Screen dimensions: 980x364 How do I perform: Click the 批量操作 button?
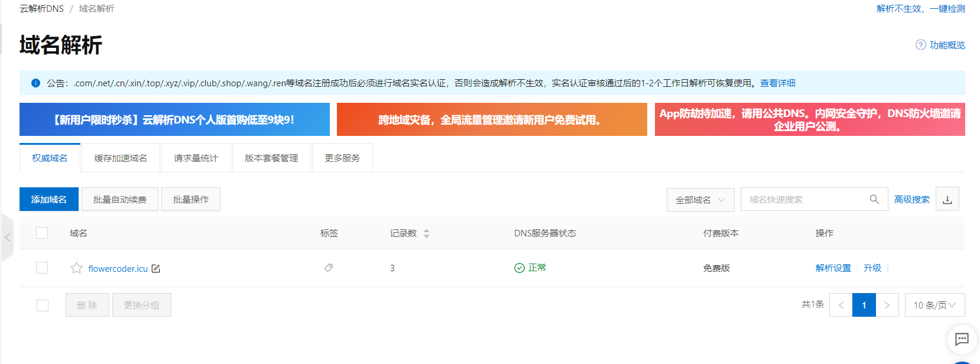(x=191, y=199)
